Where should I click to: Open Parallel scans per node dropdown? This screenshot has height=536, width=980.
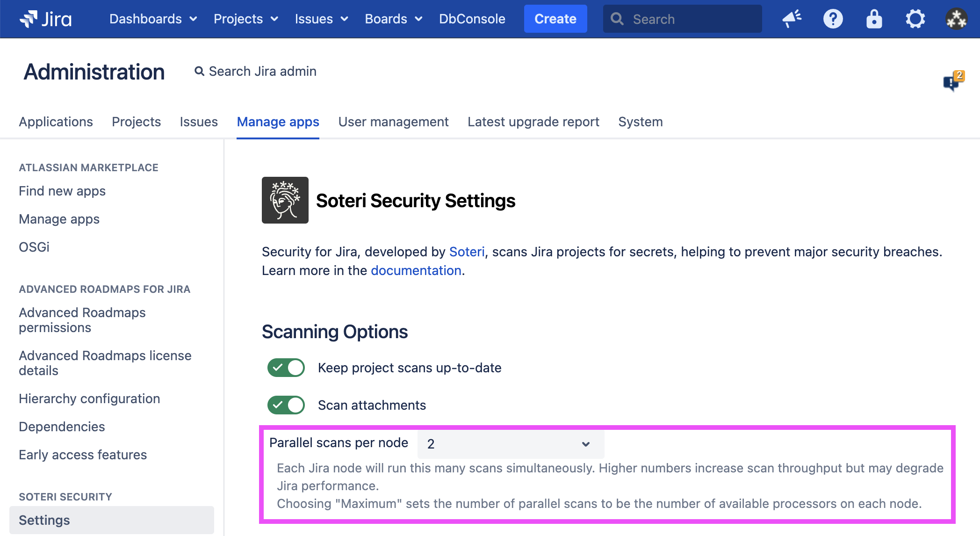tap(510, 444)
